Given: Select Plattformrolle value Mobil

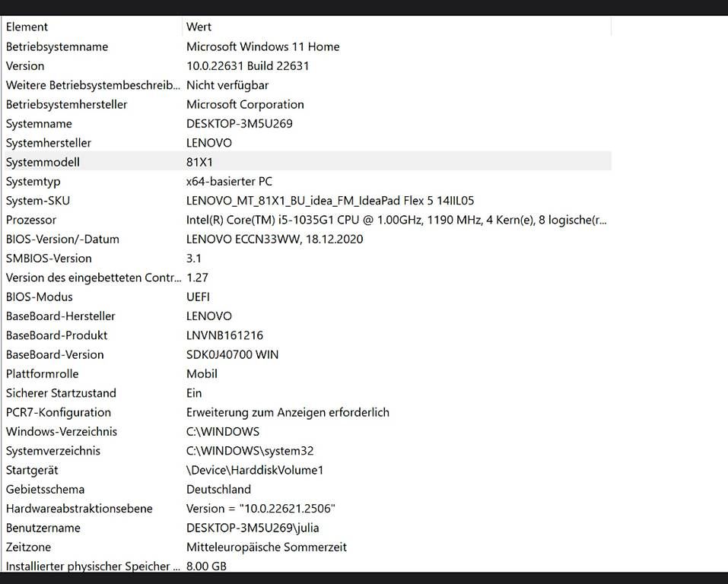Looking at the screenshot, I should 202,374.
